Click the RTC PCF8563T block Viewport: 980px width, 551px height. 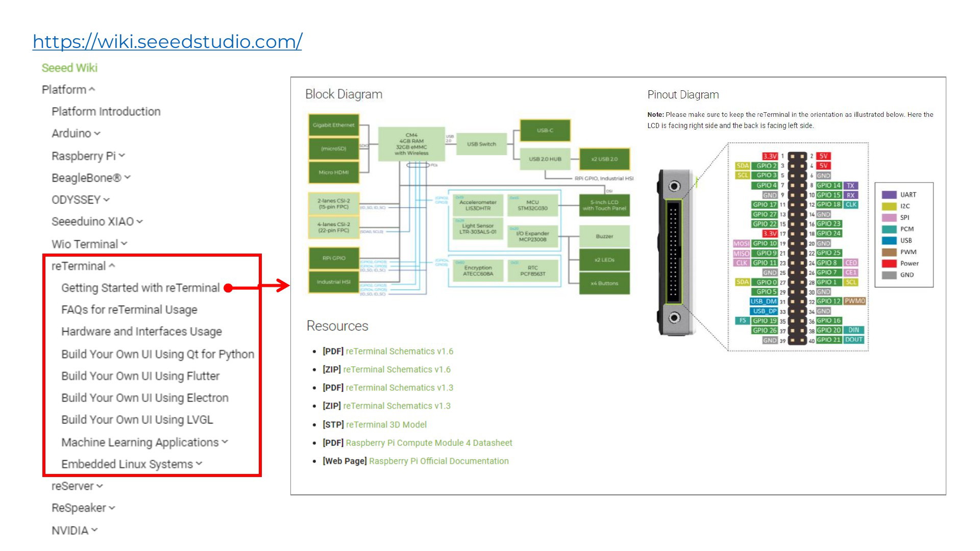click(x=532, y=270)
